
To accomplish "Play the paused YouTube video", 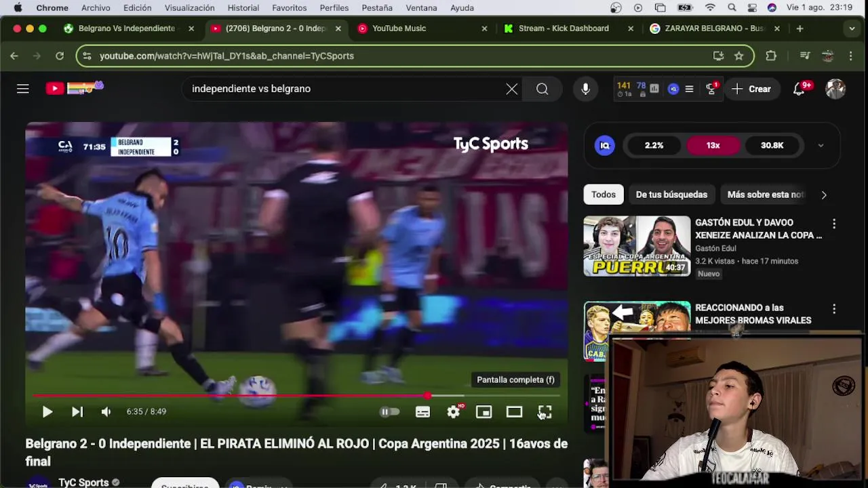I will (47, 411).
